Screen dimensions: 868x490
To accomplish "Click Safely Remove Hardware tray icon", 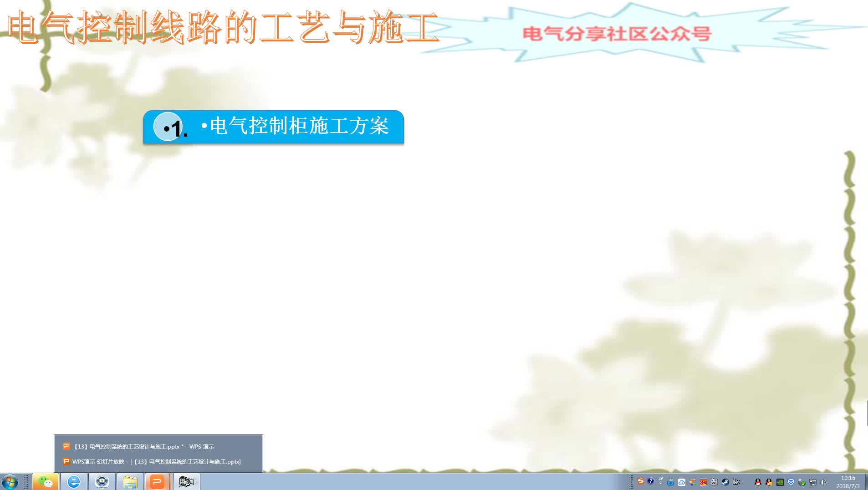I will 802,482.
